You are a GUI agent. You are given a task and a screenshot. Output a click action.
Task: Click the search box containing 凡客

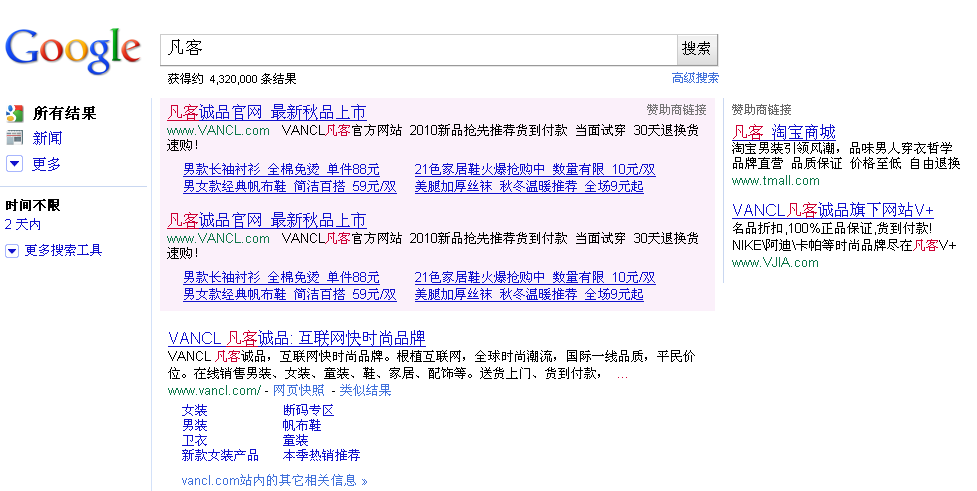pyautogui.click(x=418, y=50)
